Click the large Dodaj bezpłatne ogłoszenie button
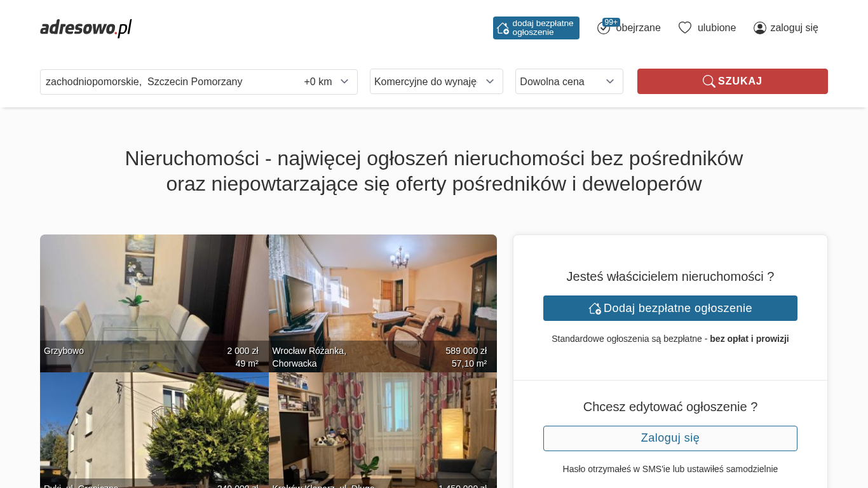Screen dimensions: 868x488 click(x=670, y=308)
